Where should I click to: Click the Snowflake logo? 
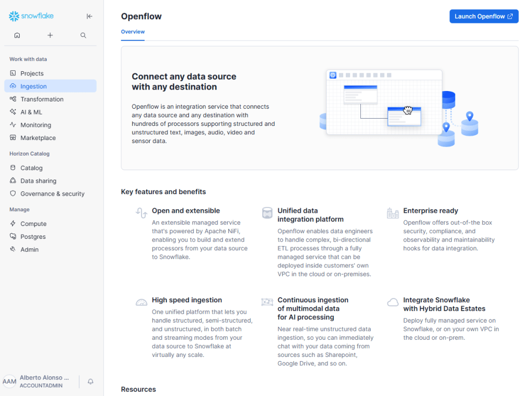[31, 16]
